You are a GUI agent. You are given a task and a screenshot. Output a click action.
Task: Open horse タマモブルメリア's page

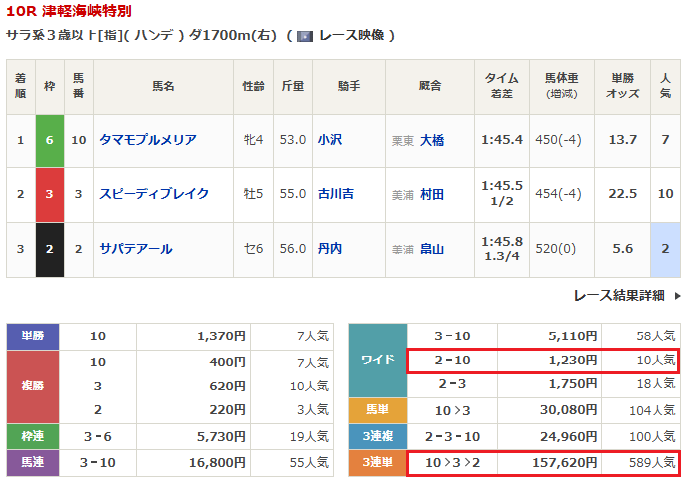click(x=148, y=140)
